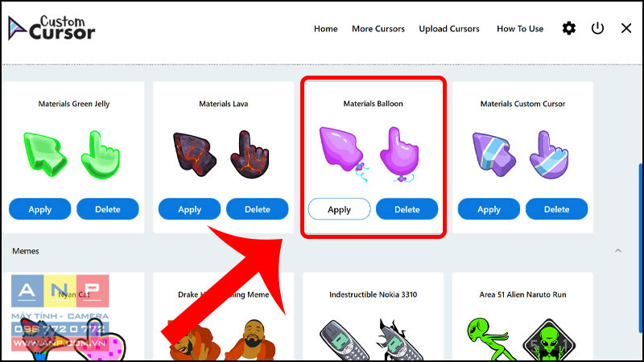Go to the Home menu item

click(x=326, y=29)
